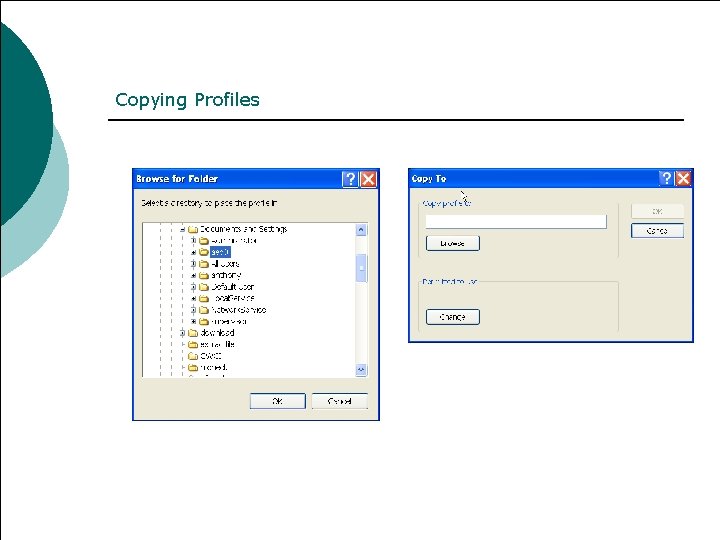This screenshot has width=720, height=540.
Task: Click the Documents and Settings folder icon
Action: coord(193,229)
